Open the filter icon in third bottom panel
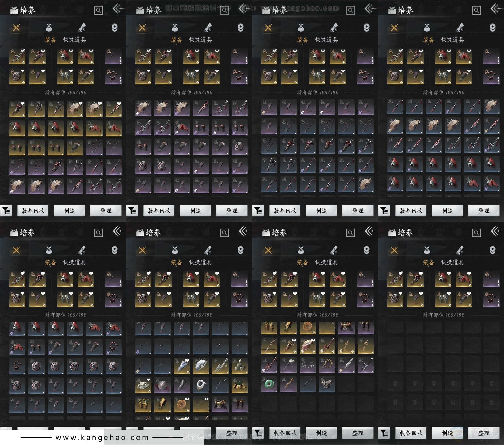Image resolution: width=504 pixels, height=445 pixels. coord(258,433)
